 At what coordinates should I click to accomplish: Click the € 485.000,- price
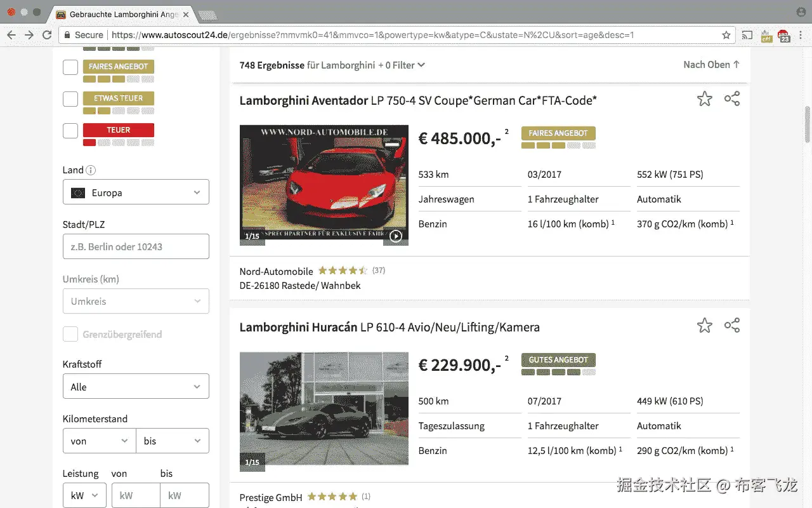click(460, 138)
